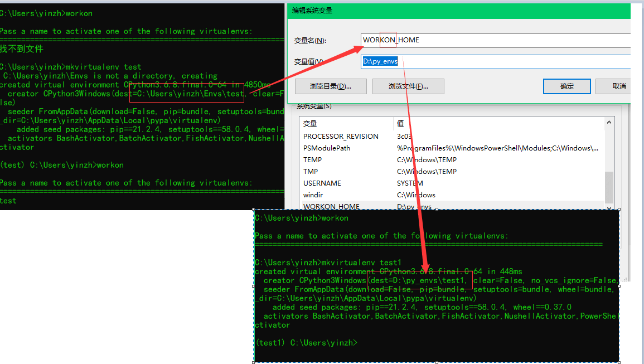
Task: Click the 值 column header
Action: 498,124
